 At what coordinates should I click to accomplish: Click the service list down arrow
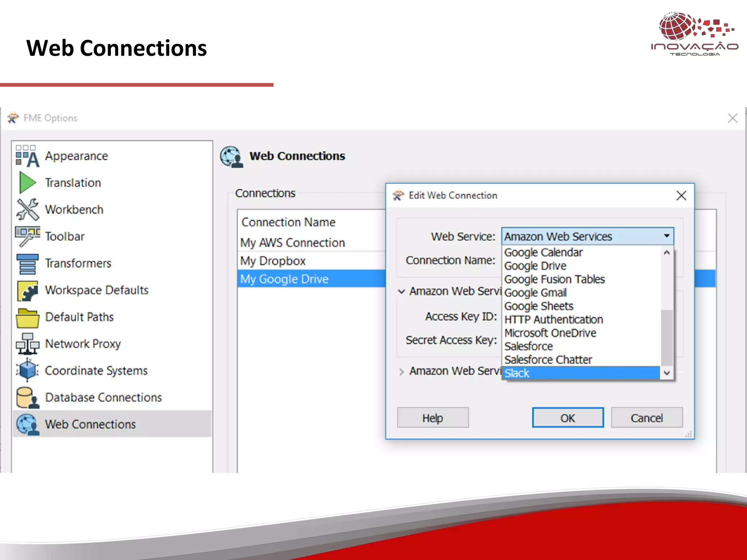667,373
